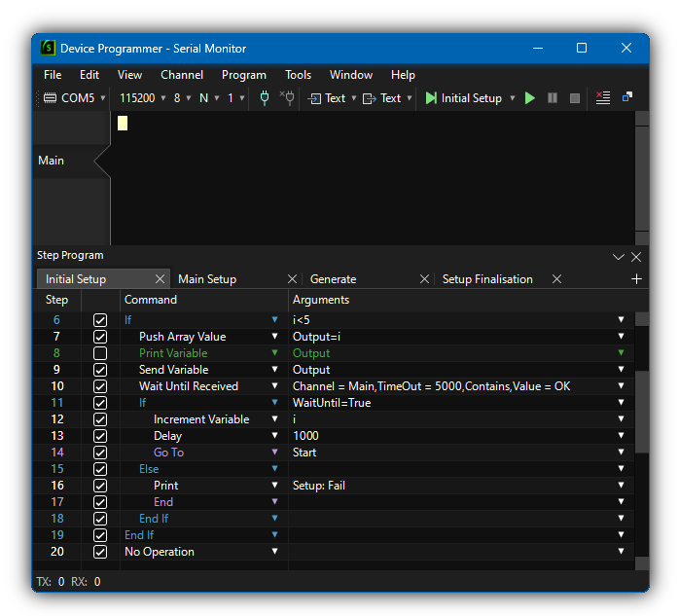Viewport: 679px width, 616px height.
Task: Click the Pause program icon
Action: tap(553, 98)
